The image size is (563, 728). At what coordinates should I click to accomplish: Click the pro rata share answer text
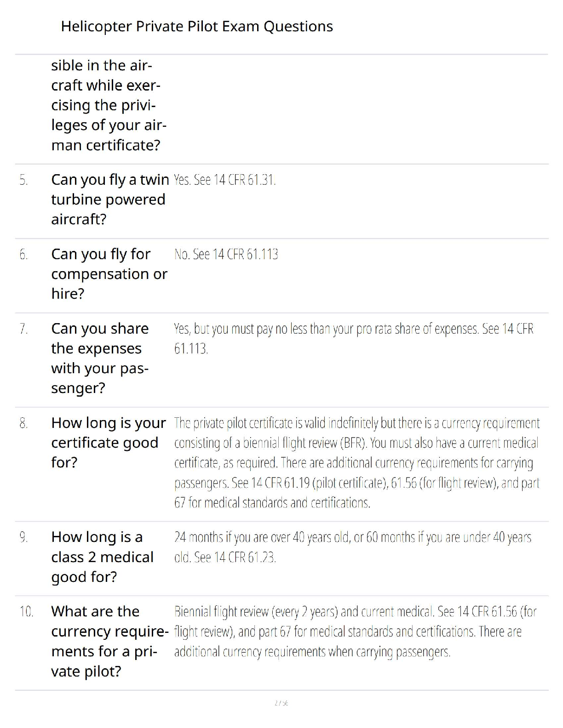(x=354, y=339)
